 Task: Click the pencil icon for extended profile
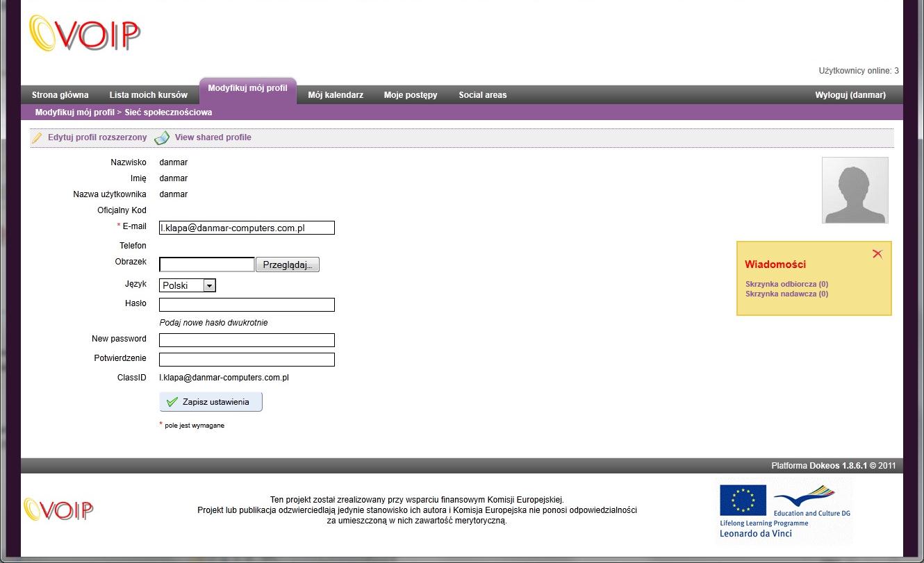pos(37,137)
